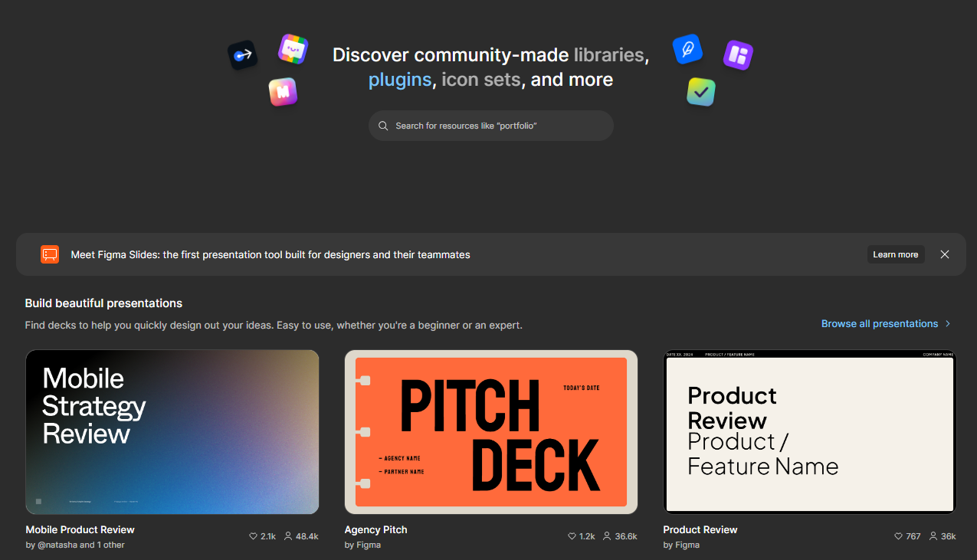The width and height of the screenshot is (977, 560).
Task: Like Agency Pitch with heart icon
Action: point(572,536)
